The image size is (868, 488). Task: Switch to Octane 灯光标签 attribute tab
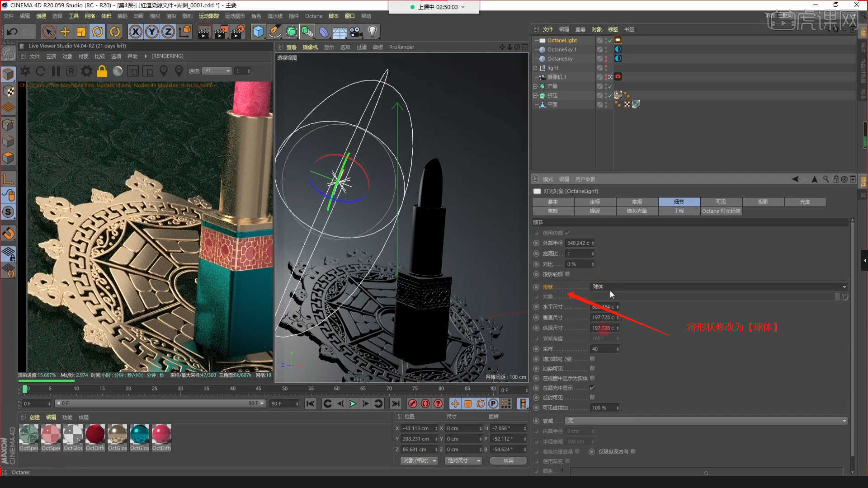click(721, 211)
